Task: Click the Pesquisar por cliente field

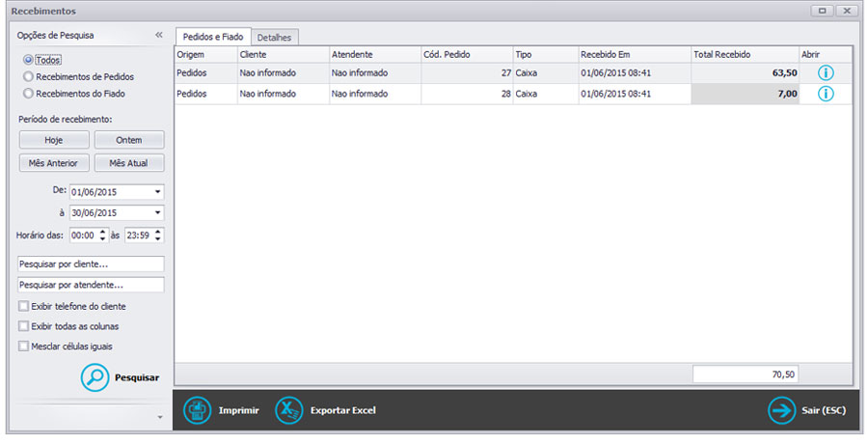Action: tap(91, 264)
